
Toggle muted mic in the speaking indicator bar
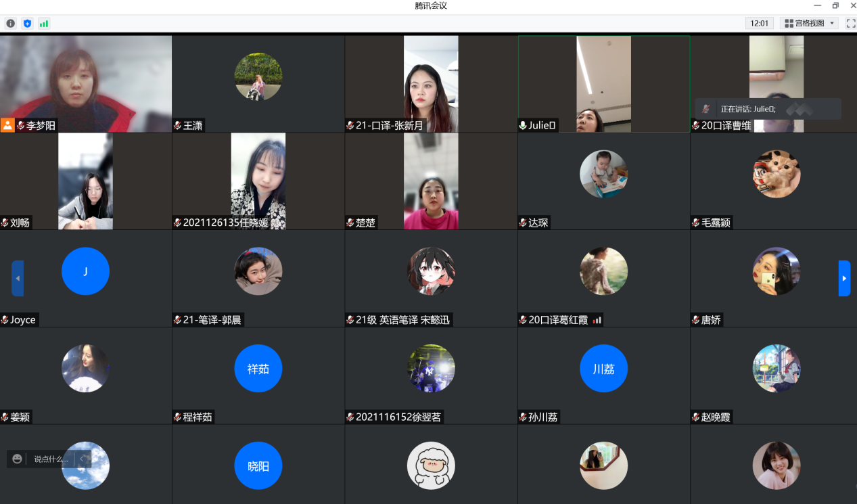click(706, 109)
